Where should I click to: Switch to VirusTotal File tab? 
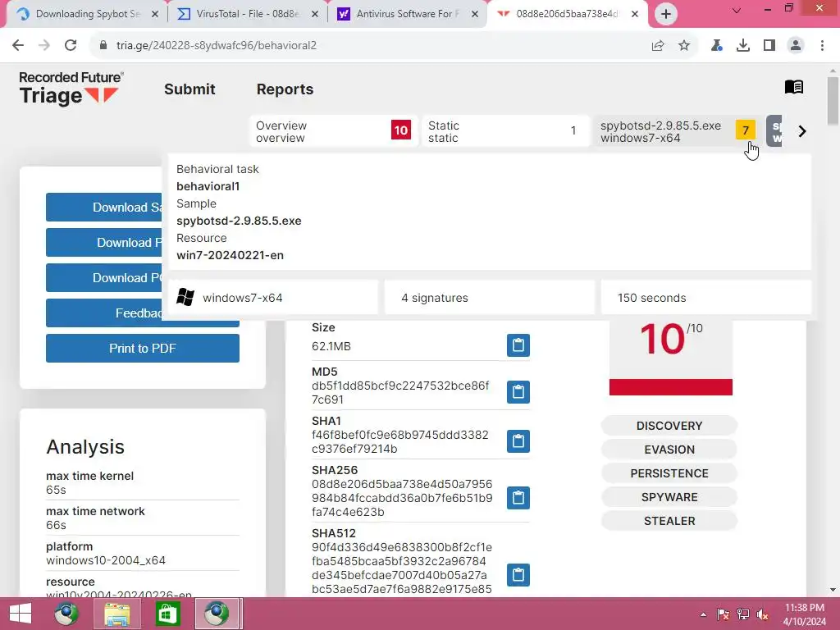246,14
